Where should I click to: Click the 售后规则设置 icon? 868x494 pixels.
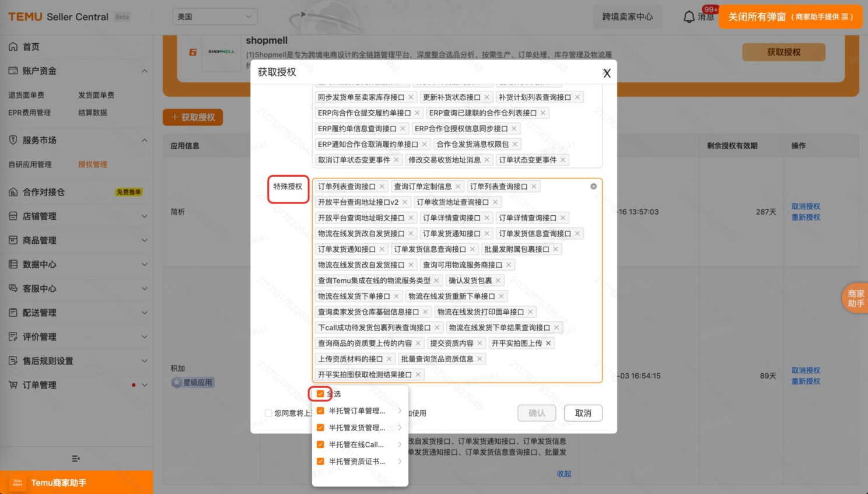[13, 360]
